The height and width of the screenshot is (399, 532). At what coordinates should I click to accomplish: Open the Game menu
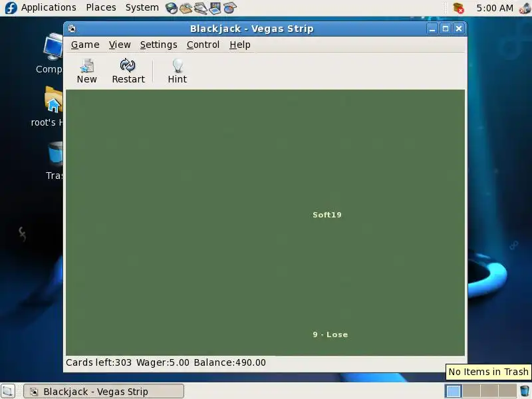pyautogui.click(x=85, y=45)
